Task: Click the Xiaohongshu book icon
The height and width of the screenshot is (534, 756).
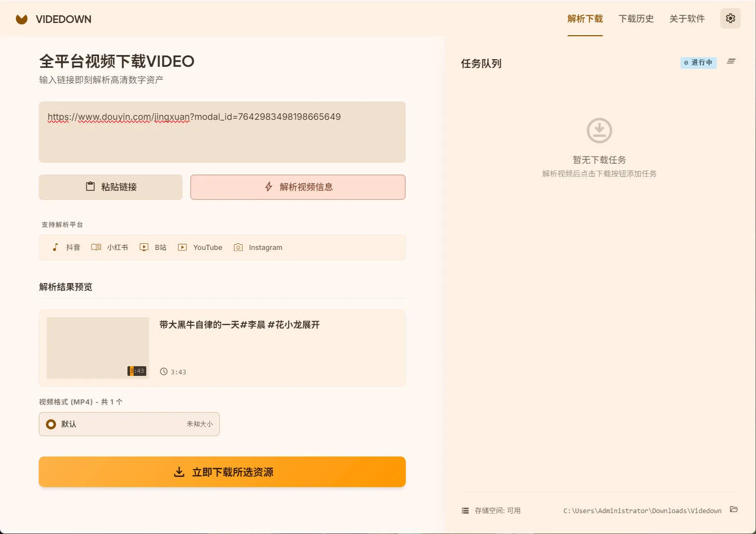Action: click(96, 247)
